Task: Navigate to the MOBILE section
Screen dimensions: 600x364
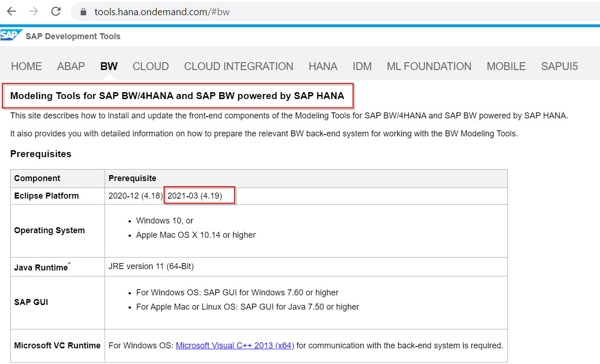Action: [506, 66]
